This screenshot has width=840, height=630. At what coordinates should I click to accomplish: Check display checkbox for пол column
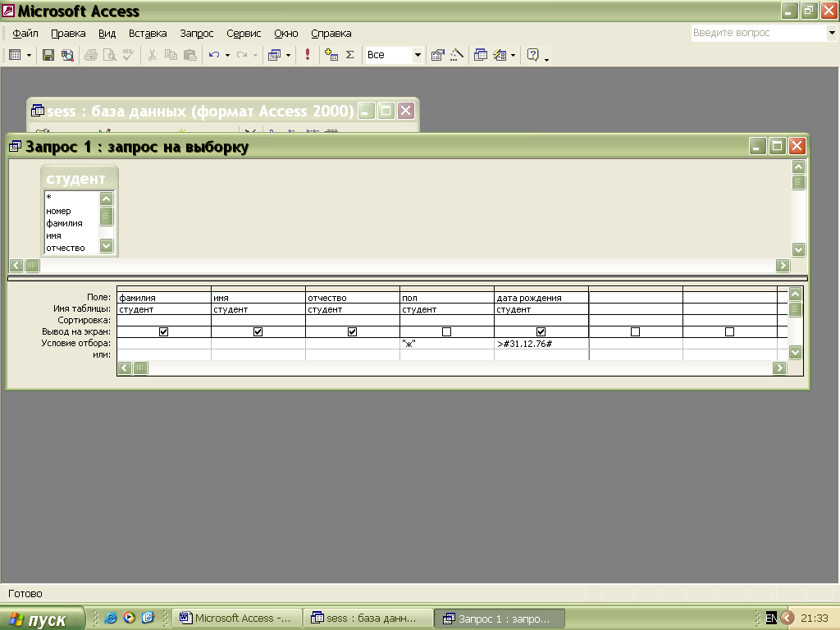447,332
